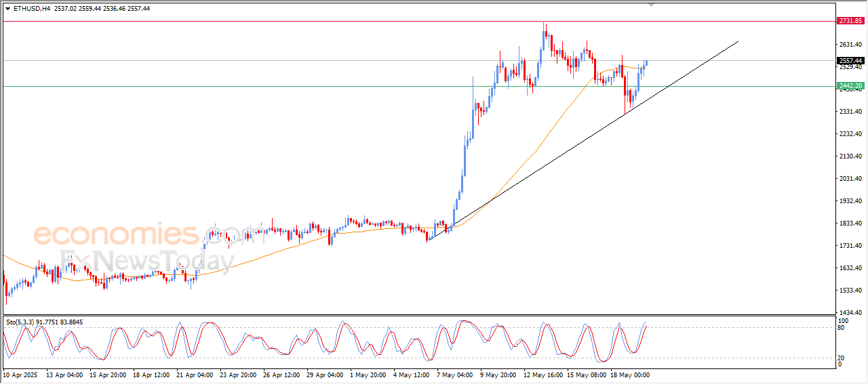Select the black 2557.44 current price tag
This screenshot has height=384, width=868.
tap(850, 60)
